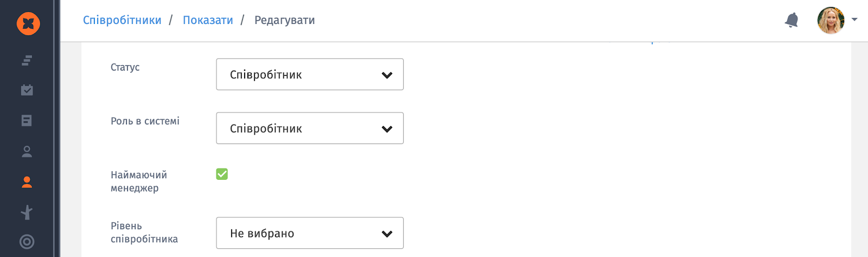Open the Рівень співробітника dropdown
Image resolution: width=868 pixels, height=257 pixels.
tap(310, 233)
